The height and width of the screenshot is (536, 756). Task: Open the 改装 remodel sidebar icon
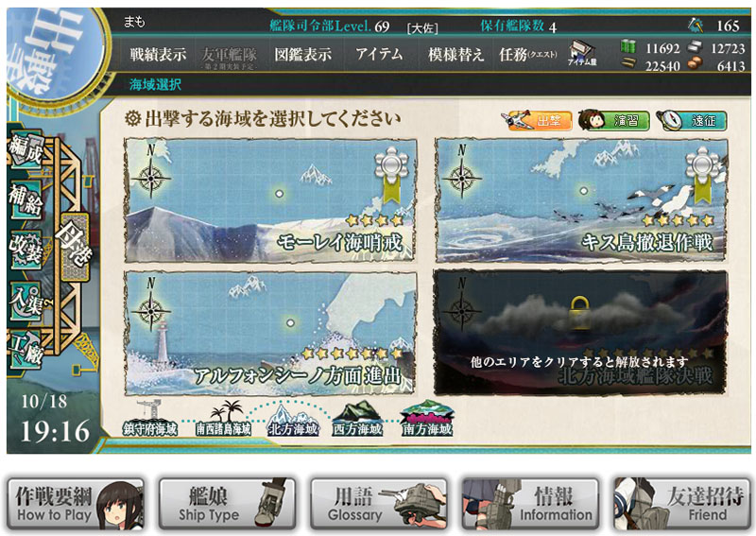(x=26, y=250)
